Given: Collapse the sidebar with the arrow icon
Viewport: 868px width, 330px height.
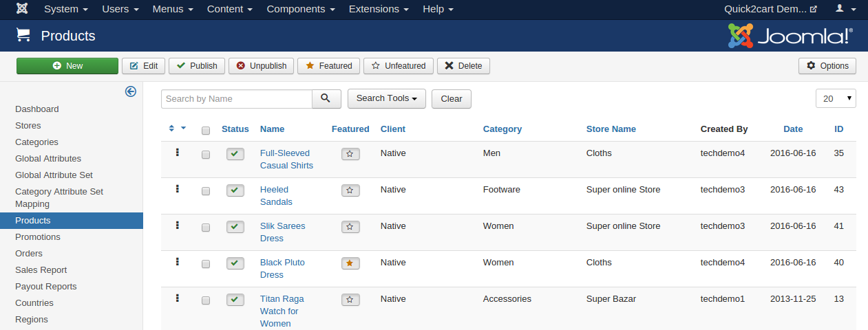Looking at the screenshot, I should (130, 91).
